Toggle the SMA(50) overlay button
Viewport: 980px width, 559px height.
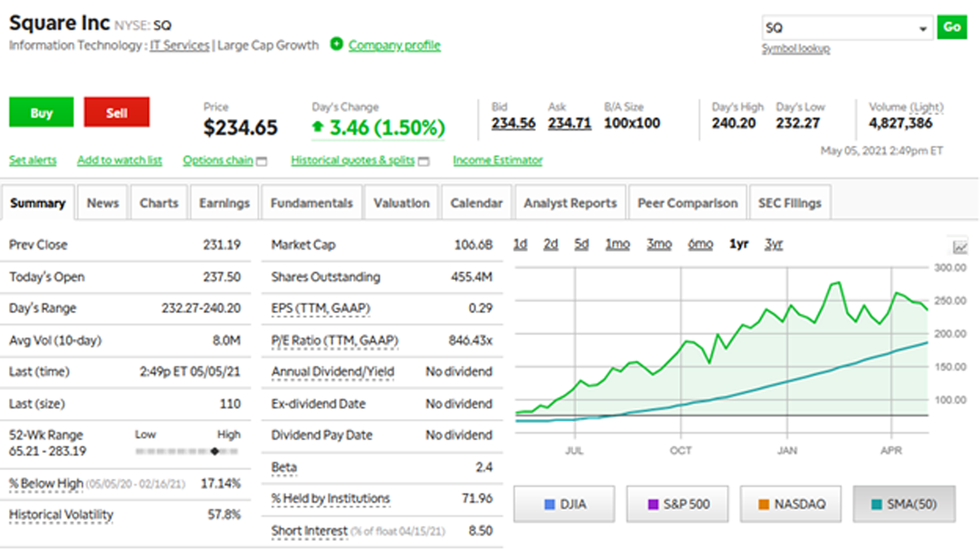[x=904, y=504]
